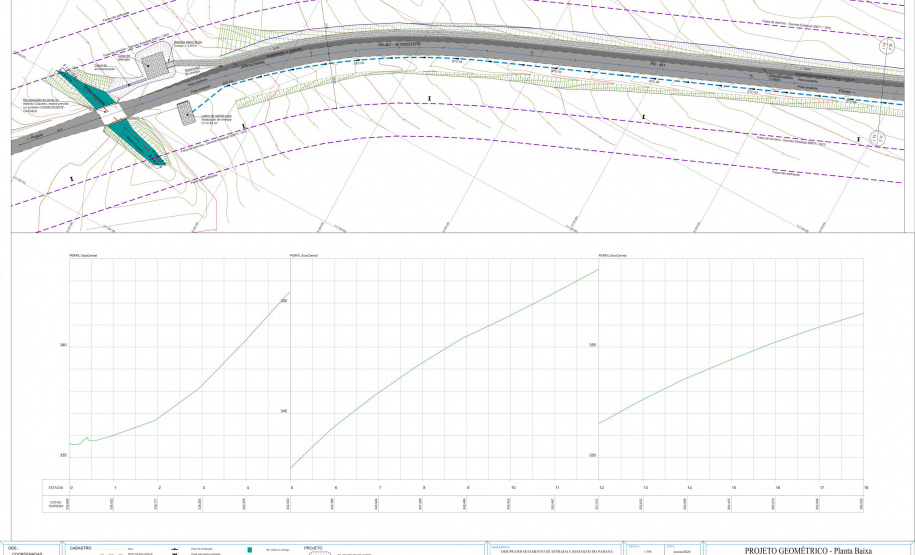Viewport: 915px width, 555px height.
Task: Click the PROJETO GEOMÉTRICO - Planta Baixa title
Action: 809,550
